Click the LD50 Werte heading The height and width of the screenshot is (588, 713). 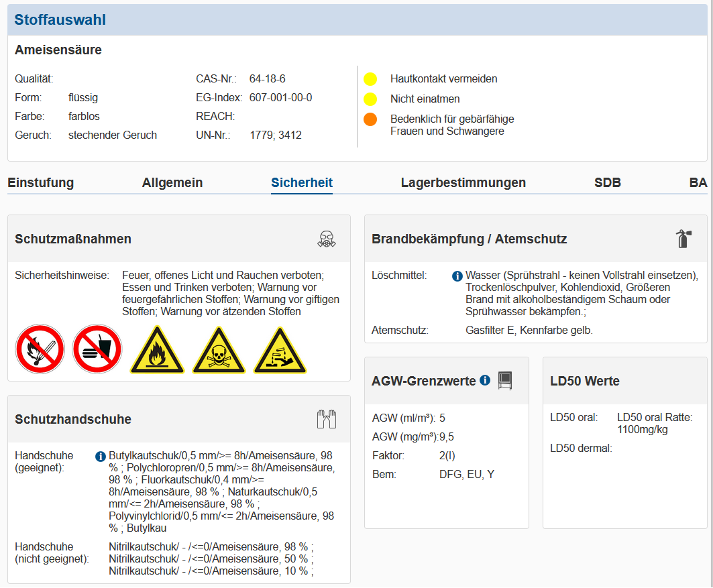(585, 381)
